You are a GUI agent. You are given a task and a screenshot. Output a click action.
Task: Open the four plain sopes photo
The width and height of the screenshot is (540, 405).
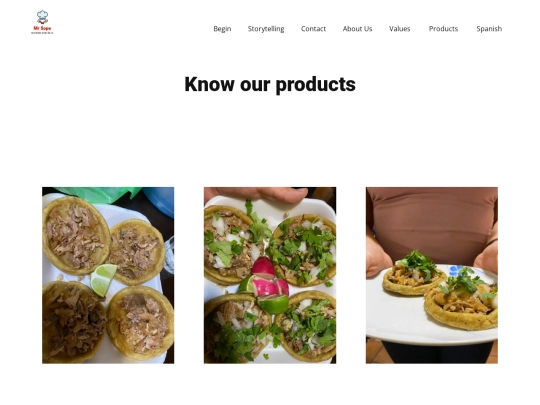click(108, 275)
